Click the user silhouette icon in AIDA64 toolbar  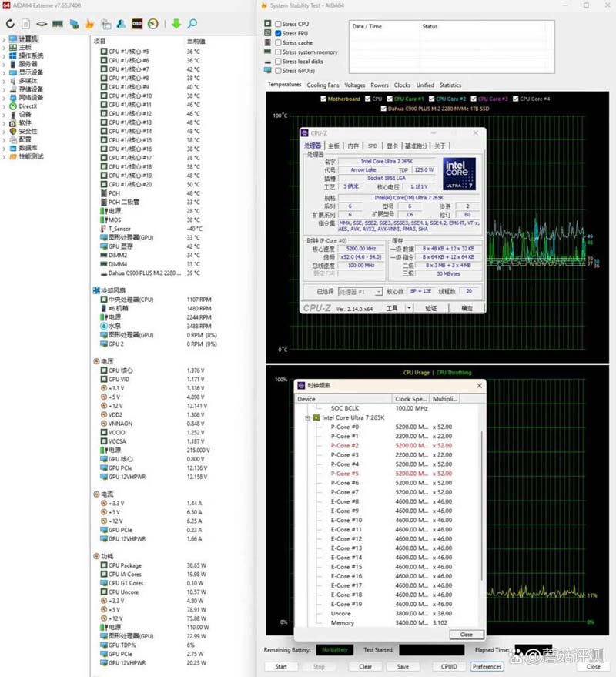[x=122, y=24]
